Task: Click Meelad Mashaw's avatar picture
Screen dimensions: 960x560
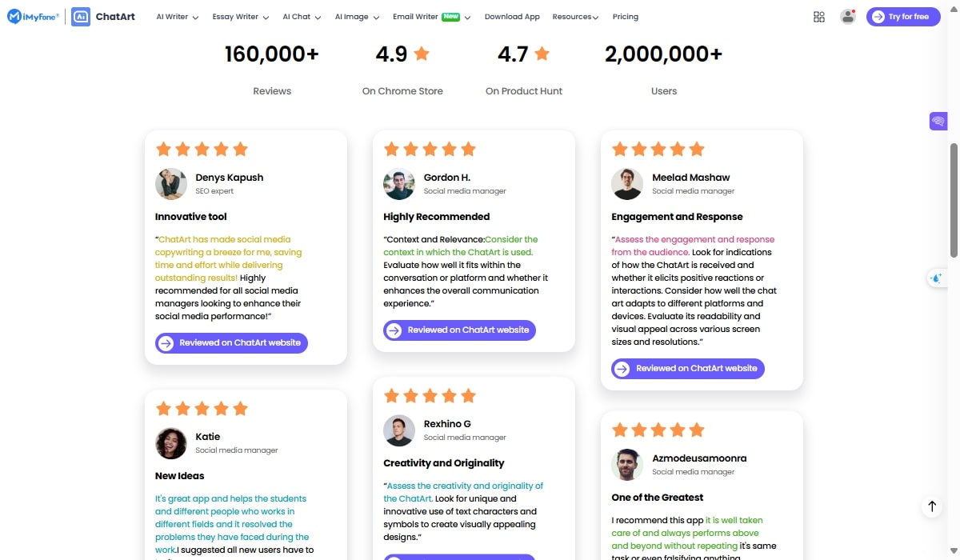Action: [x=626, y=184]
